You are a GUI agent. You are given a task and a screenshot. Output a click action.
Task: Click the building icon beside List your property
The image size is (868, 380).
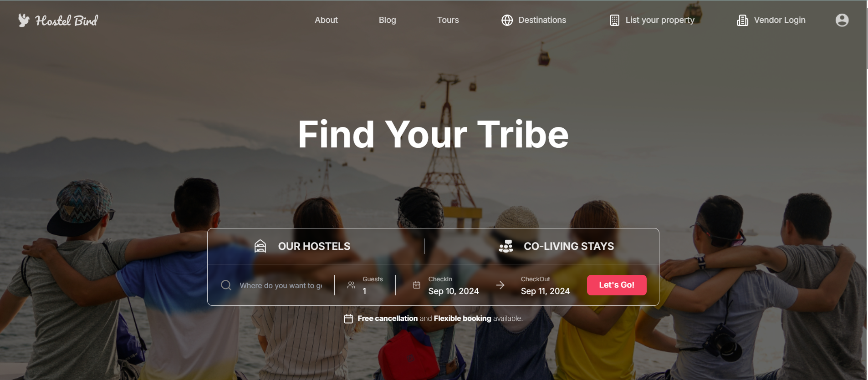(x=614, y=20)
